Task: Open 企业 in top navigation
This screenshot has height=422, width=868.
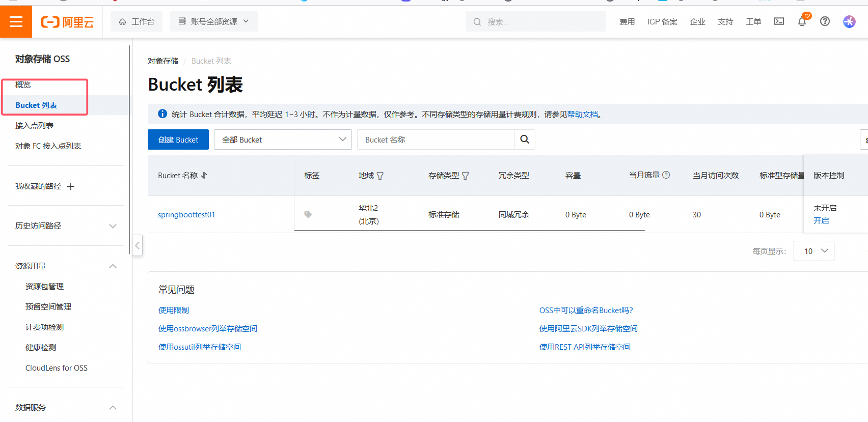Action: click(x=697, y=21)
